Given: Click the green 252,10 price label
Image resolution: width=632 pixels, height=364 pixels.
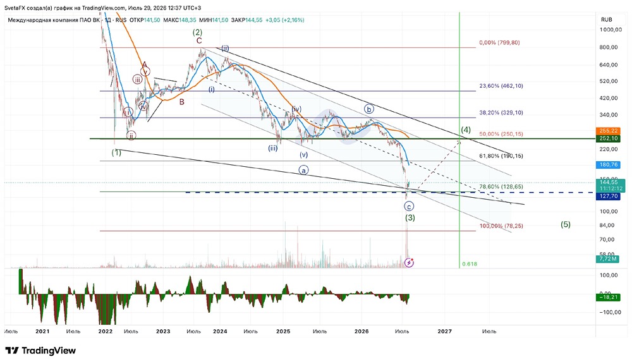Looking at the screenshot, I should click(608, 138).
